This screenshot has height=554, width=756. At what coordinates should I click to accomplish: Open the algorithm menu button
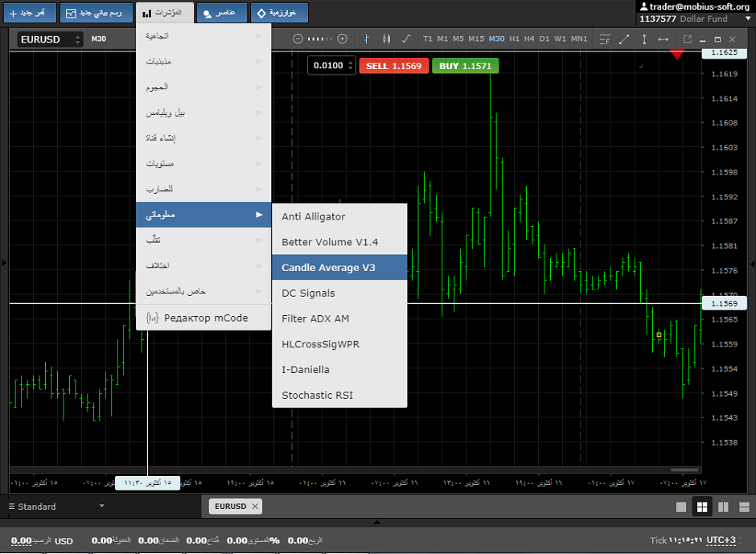tap(279, 13)
